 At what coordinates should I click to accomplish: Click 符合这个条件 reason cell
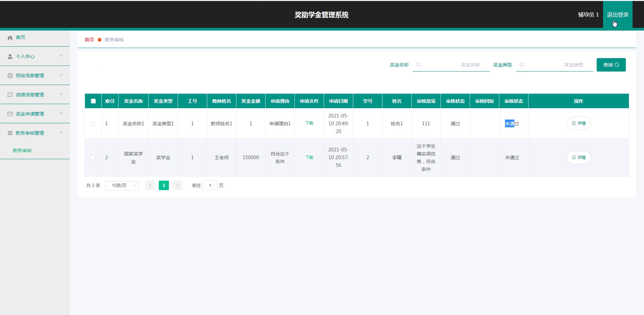(x=280, y=157)
